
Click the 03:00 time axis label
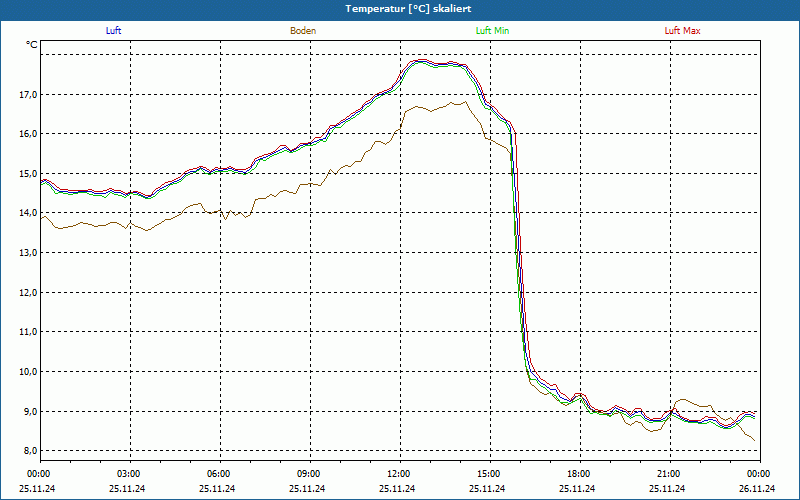(x=128, y=474)
